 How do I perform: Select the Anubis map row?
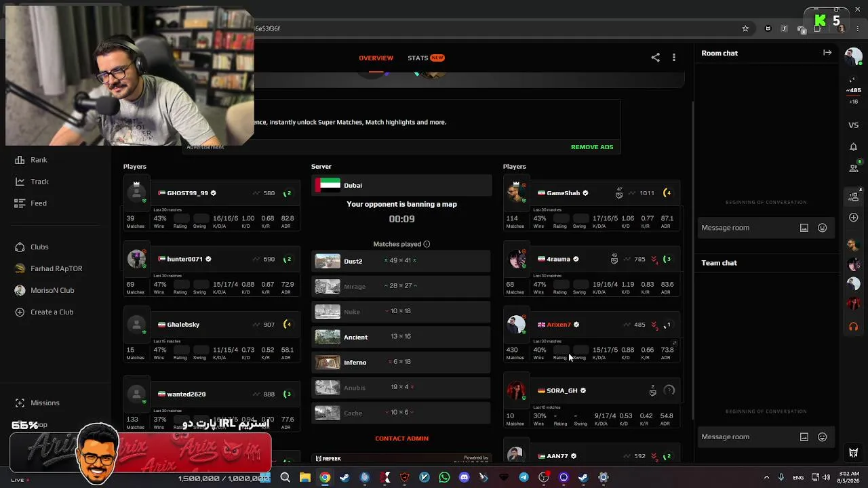pyautogui.click(x=401, y=388)
